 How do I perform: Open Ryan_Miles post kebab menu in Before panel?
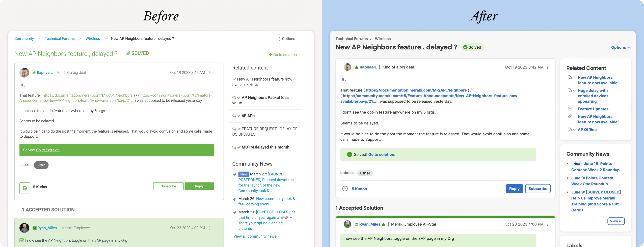point(210,228)
